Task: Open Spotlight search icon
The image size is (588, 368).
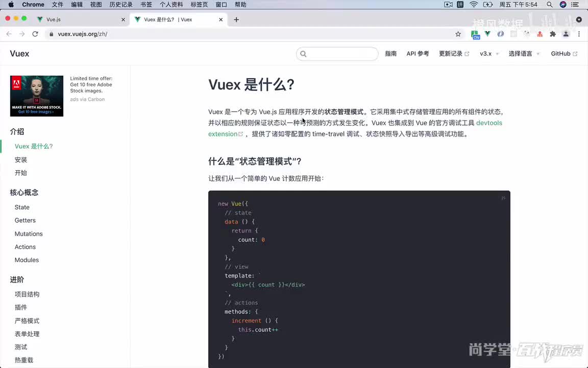Action: coord(549,5)
